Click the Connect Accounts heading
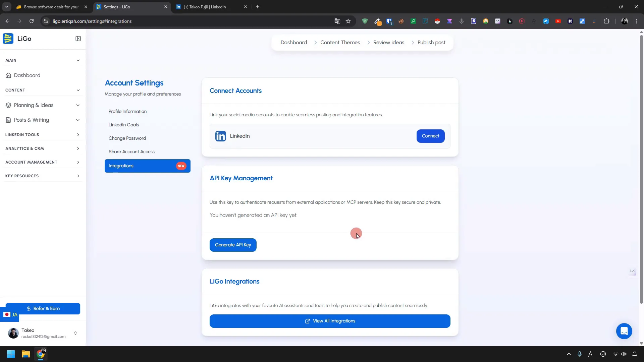The height and width of the screenshot is (362, 644). tap(235, 91)
